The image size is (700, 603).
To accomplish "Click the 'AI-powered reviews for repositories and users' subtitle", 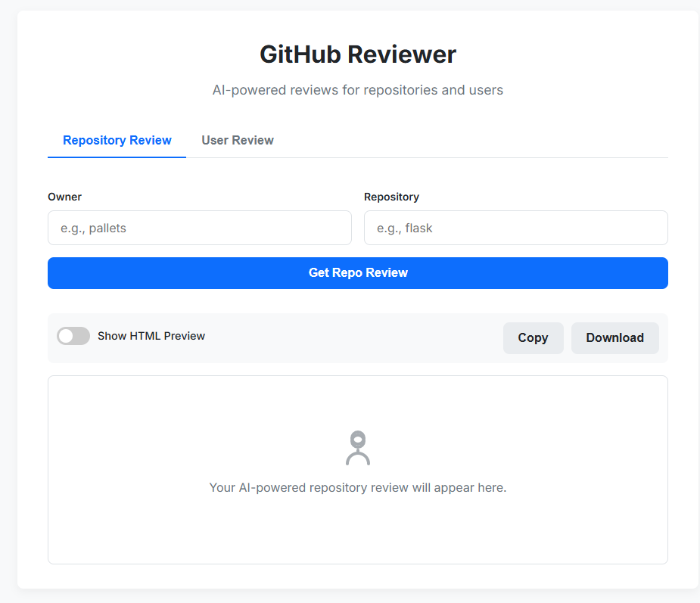I will pyautogui.click(x=358, y=90).
